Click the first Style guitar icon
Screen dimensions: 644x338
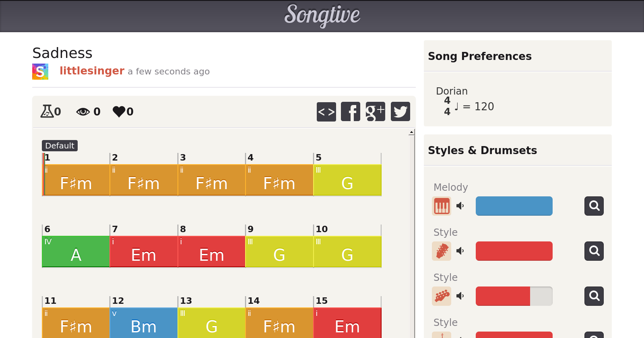442,251
